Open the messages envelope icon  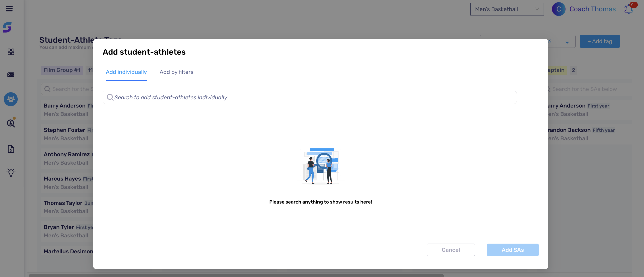click(11, 75)
